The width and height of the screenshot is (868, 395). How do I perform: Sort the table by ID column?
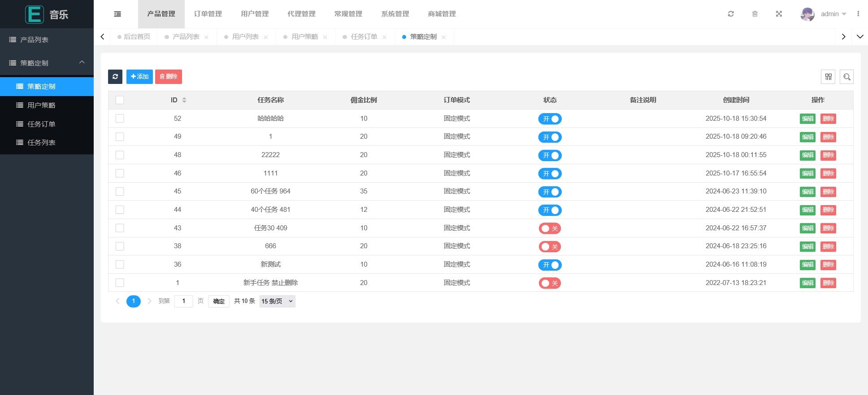(184, 100)
